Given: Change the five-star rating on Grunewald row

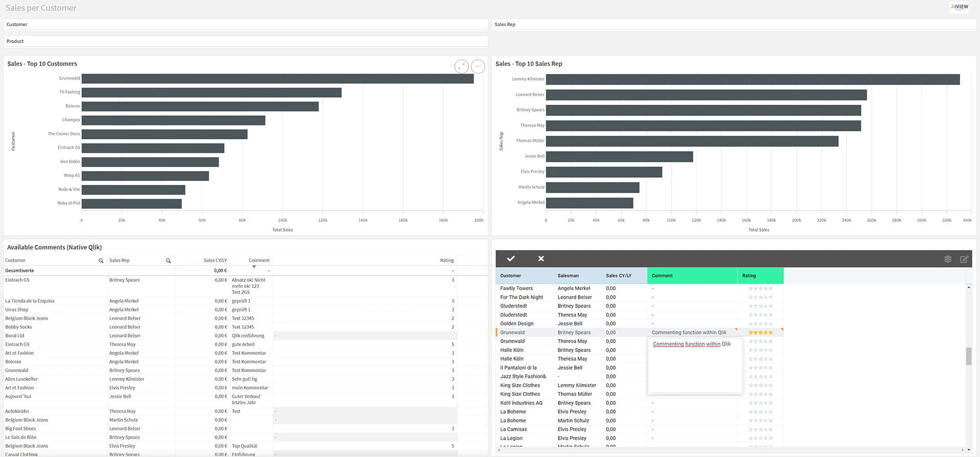Looking at the screenshot, I should click(761, 332).
